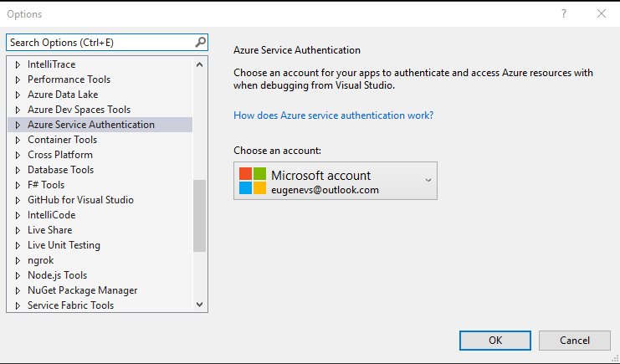This screenshot has height=364, width=620.
Task: Confirm with the OK button
Action: point(495,341)
